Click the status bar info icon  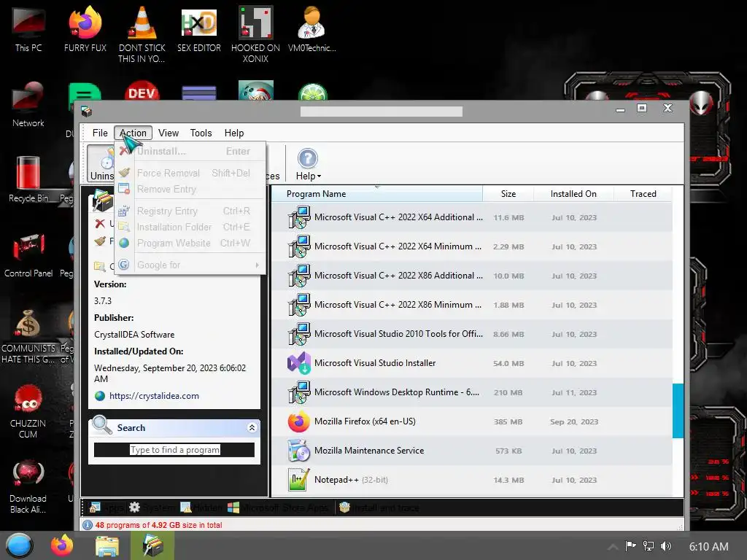pos(88,525)
